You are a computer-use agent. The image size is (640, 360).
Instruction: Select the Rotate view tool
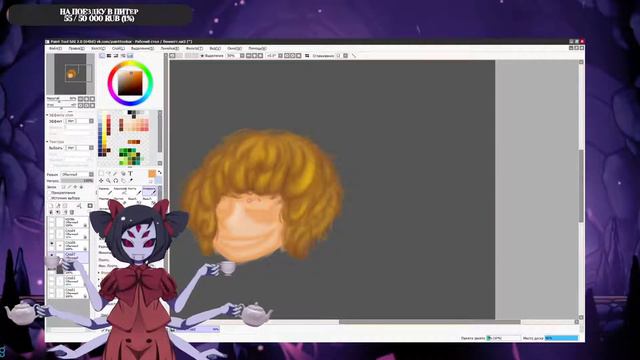click(116, 180)
